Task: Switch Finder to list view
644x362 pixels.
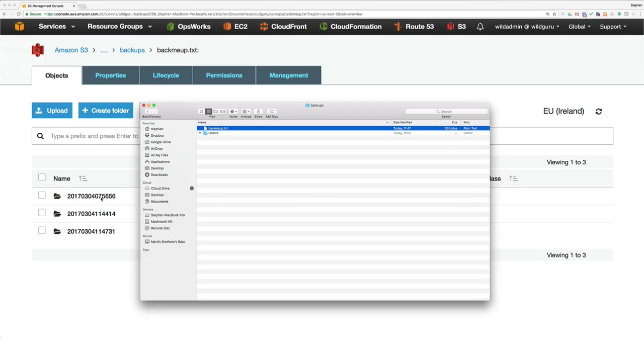Action: (x=208, y=112)
